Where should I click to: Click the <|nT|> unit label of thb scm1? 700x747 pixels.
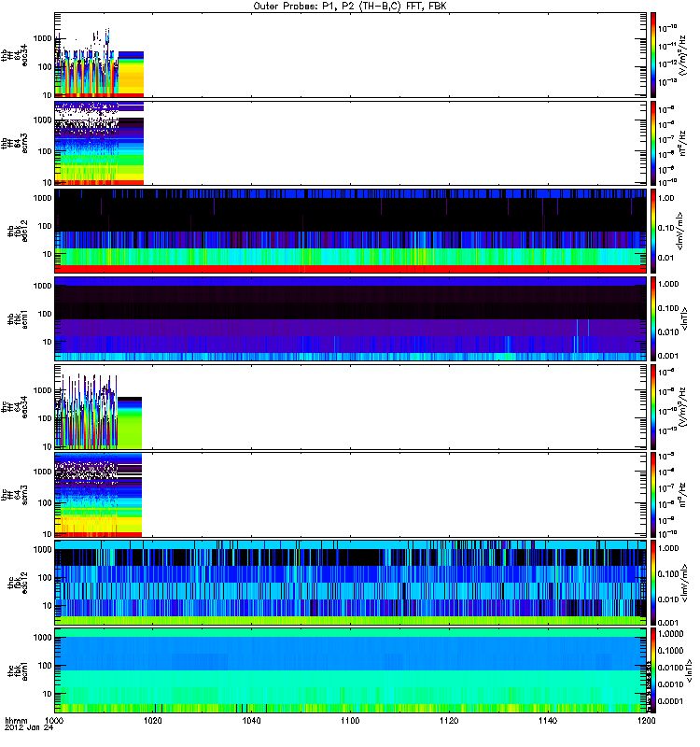coord(685,318)
